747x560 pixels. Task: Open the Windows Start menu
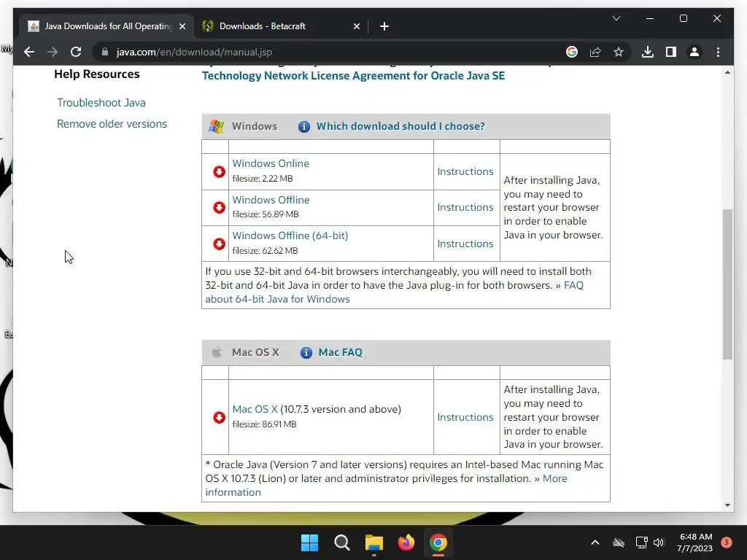point(309,542)
